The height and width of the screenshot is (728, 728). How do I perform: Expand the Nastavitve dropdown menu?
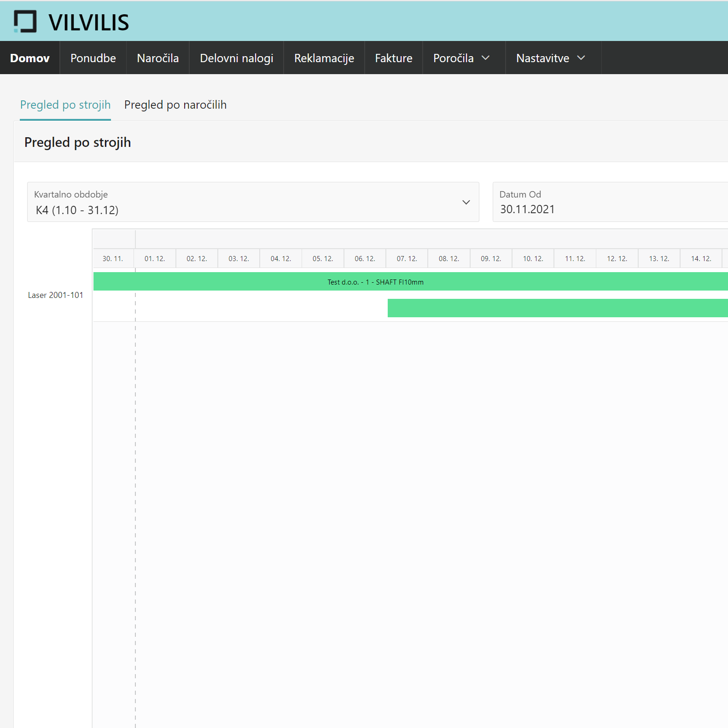[550, 58]
